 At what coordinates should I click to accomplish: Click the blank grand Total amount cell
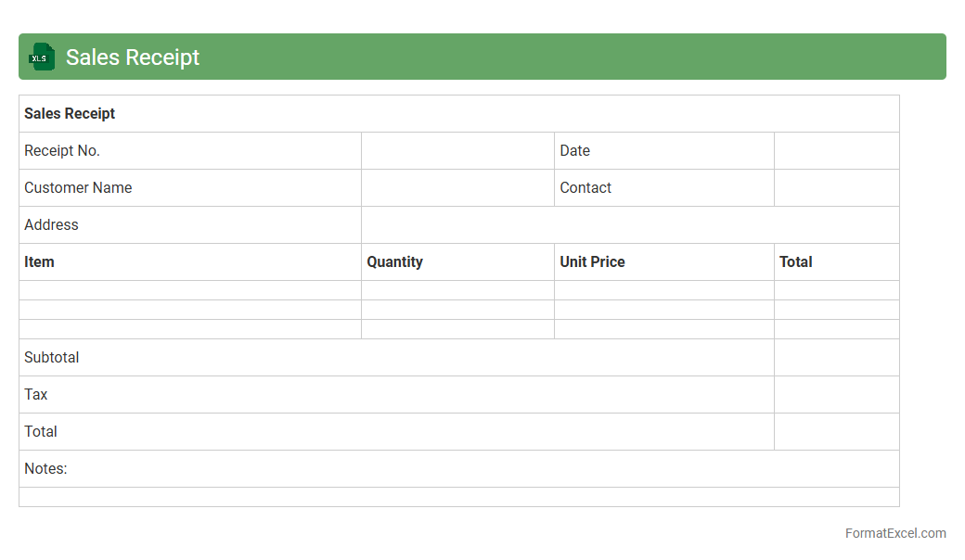[836, 432]
